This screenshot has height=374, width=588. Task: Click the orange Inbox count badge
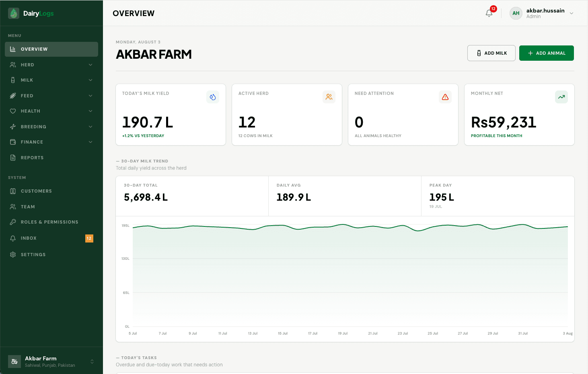89,238
